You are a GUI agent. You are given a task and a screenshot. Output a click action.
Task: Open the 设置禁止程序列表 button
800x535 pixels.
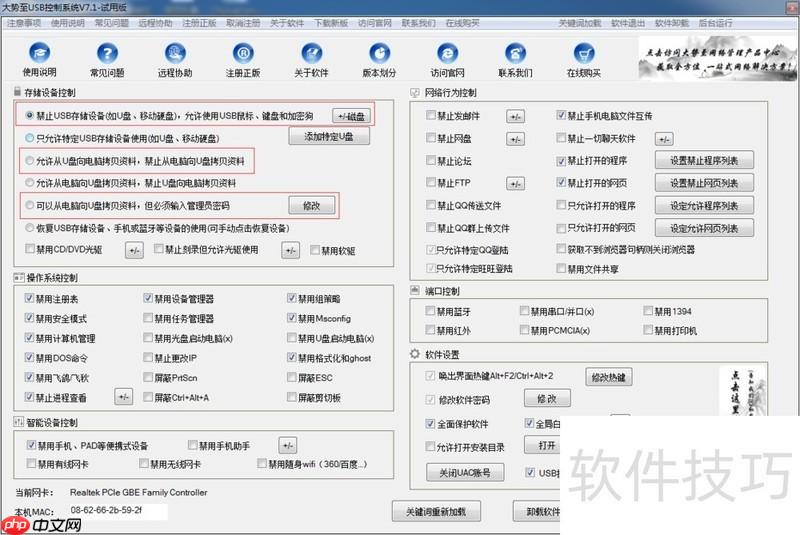click(704, 161)
